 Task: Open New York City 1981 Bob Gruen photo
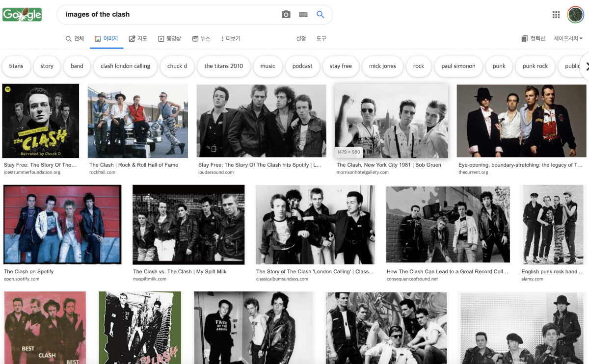point(392,121)
